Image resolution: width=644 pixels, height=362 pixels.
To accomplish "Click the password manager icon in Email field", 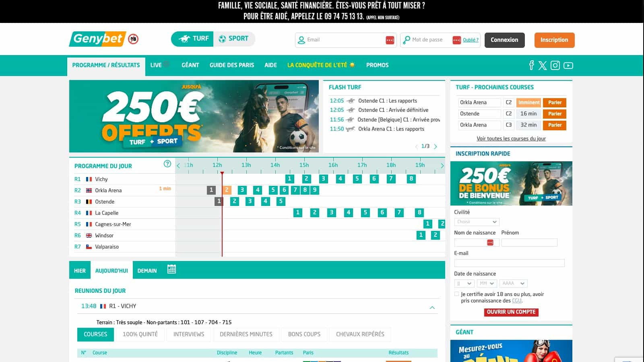I will [x=390, y=40].
